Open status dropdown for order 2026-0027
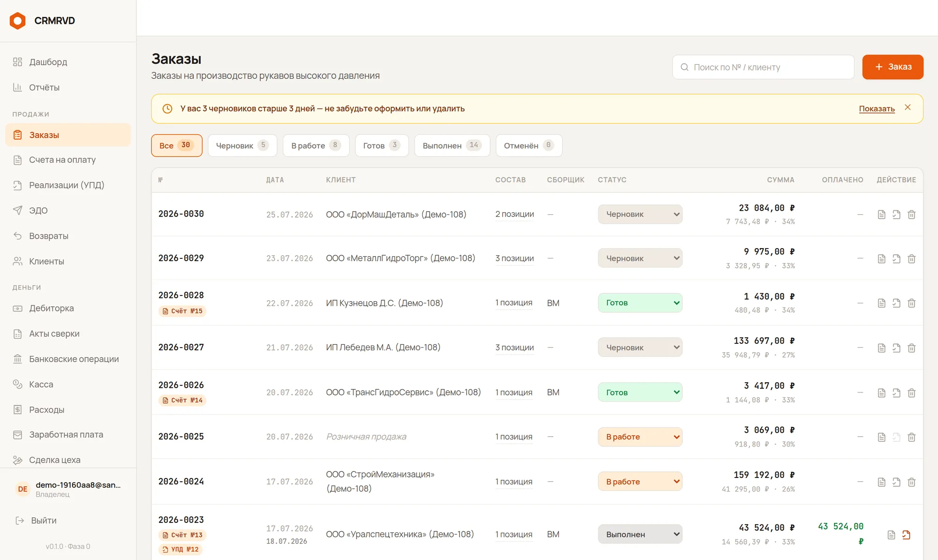 pyautogui.click(x=640, y=348)
